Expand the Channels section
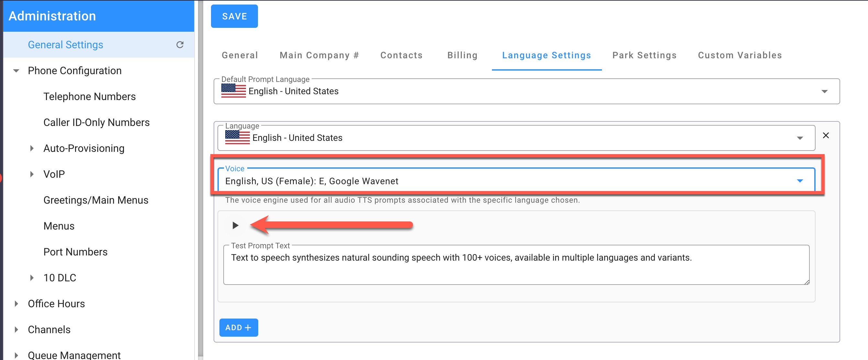This screenshot has height=360, width=868. coord(16,330)
